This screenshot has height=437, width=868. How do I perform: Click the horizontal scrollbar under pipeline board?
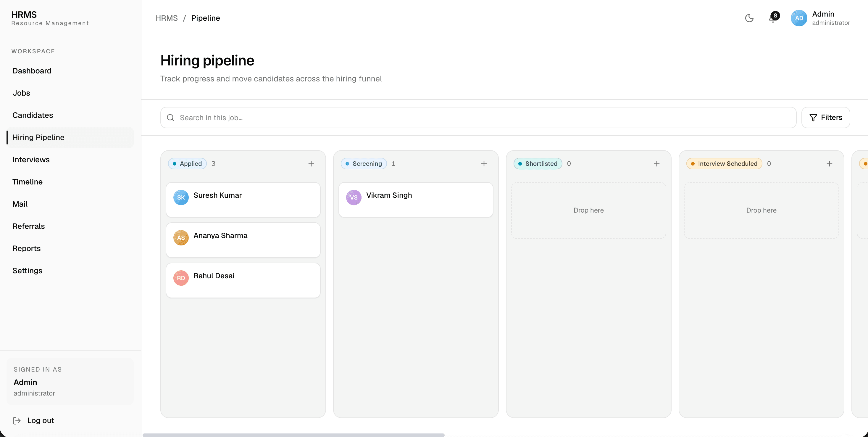coord(293,435)
